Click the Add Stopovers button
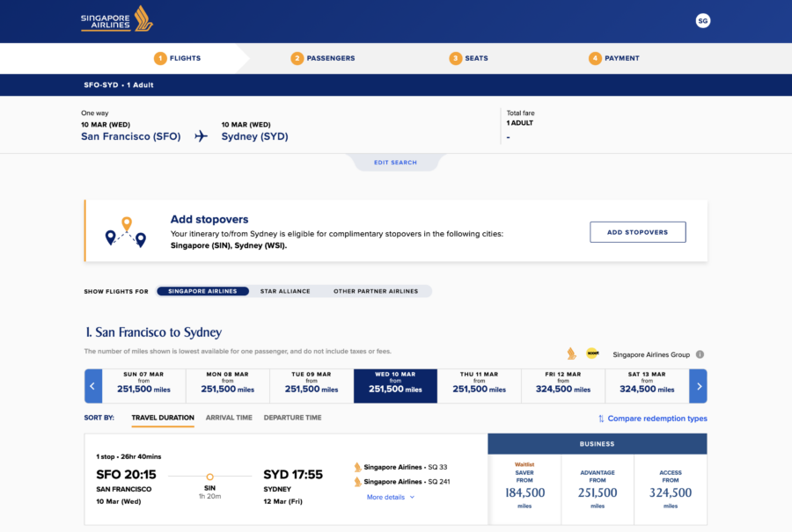Viewport: 792px width, 532px height. [x=637, y=232]
